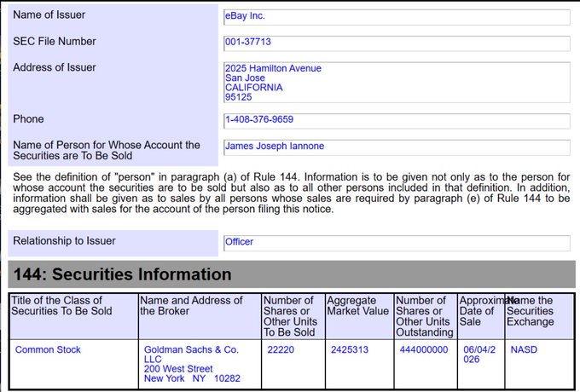The width and height of the screenshot is (580, 392).
Task: Click '2025 Hamilton Avenue' in the address
Action: coord(273,68)
